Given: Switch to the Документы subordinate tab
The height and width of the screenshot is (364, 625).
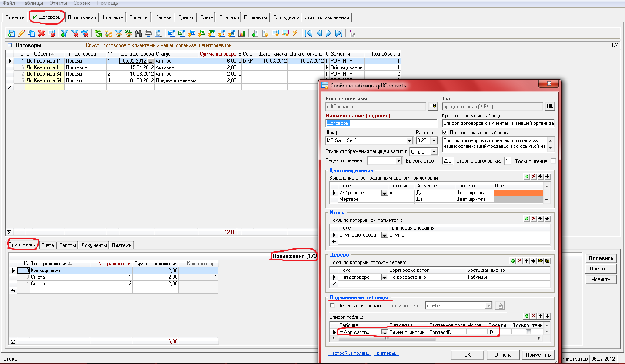Looking at the screenshot, I should coord(94,245).
